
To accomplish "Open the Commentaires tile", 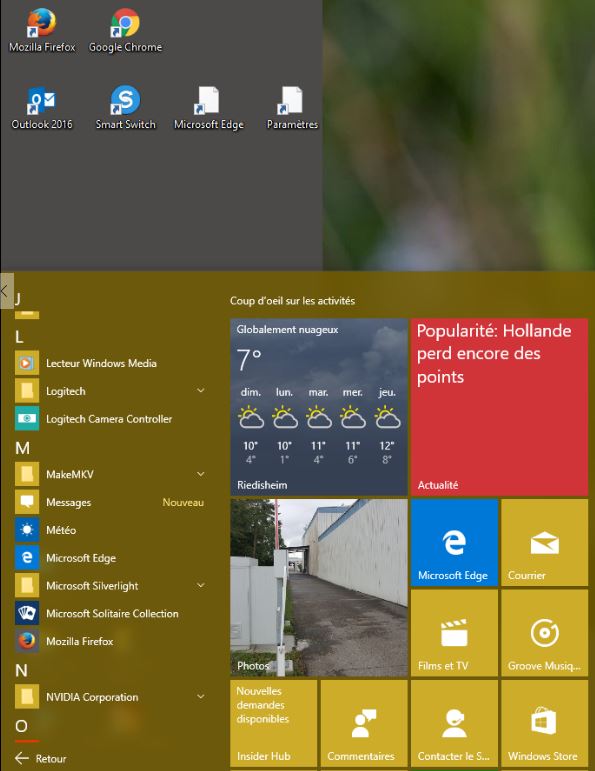I will pyautogui.click(x=364, y=723).
